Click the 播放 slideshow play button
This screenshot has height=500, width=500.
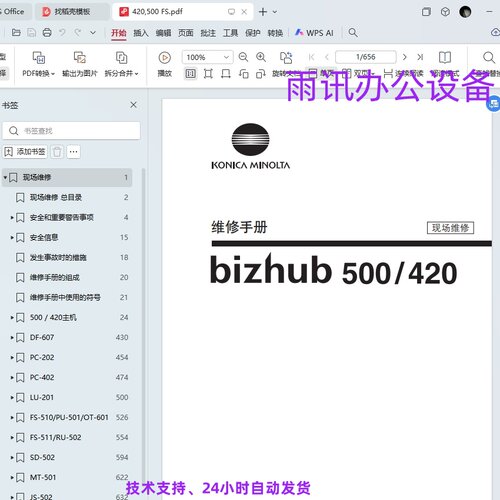[164, 64]
